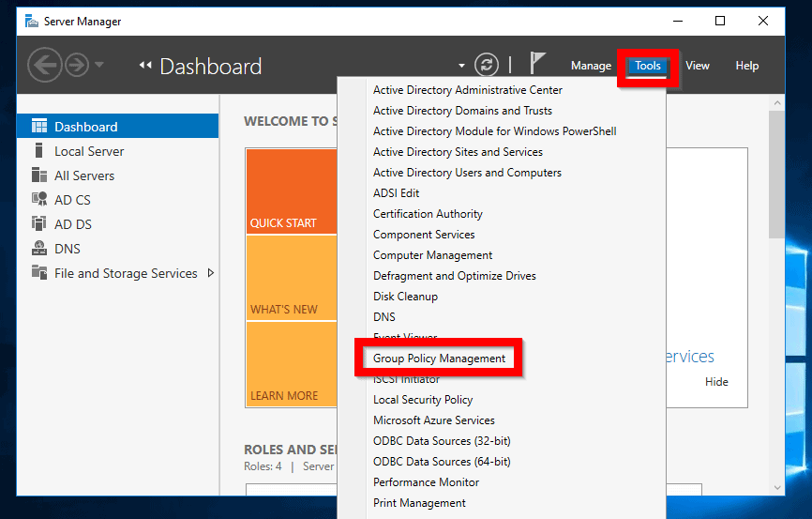
Task: Click the Local Server icon
Action: 38,150
